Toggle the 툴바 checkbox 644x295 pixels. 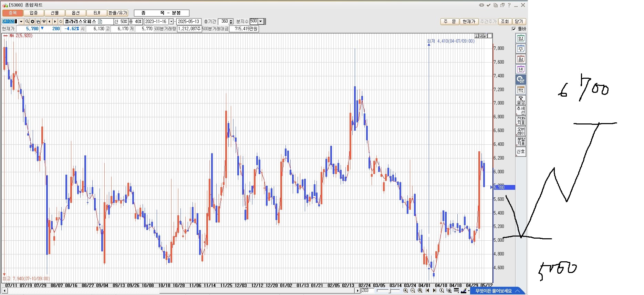coord(514,29)
